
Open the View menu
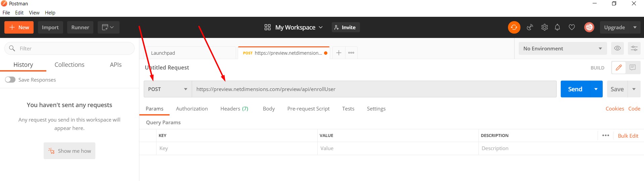click(34, 12)
